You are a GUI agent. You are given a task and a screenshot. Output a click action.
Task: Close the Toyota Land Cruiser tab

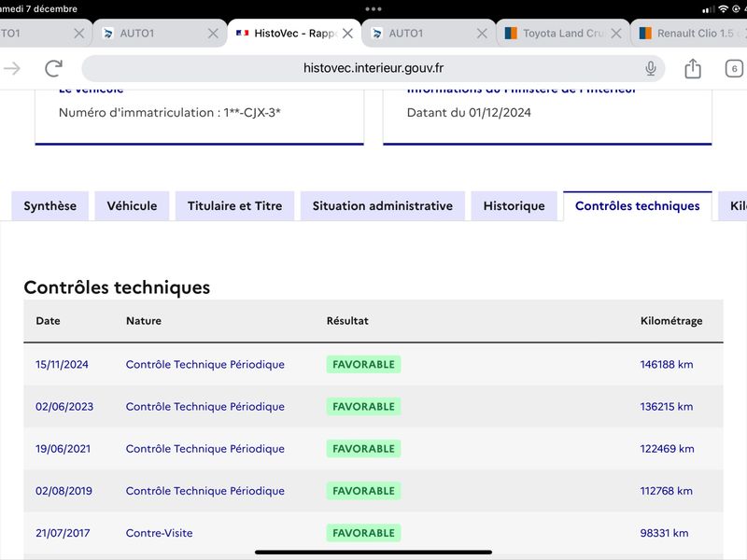pos(616,34)
